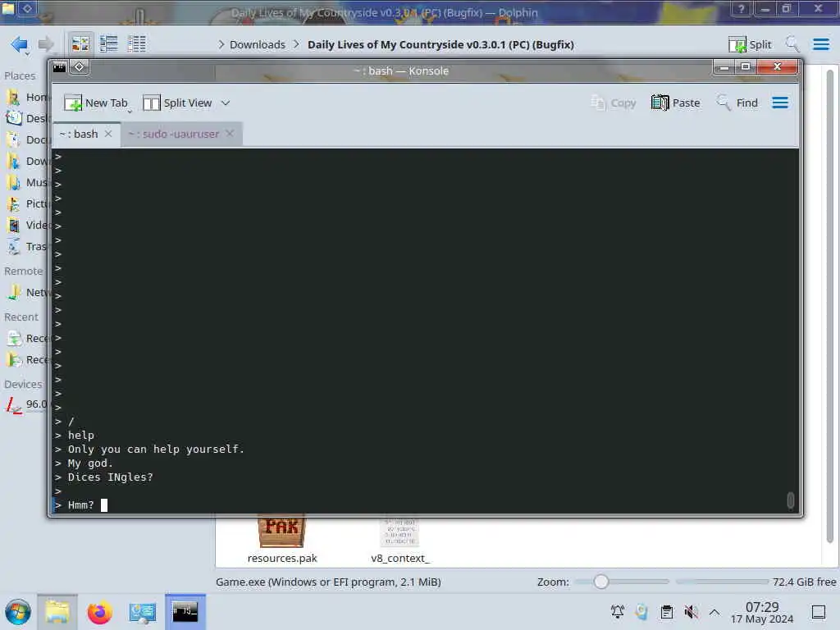Close the sudo -uauruser tab

[x=230, y=134]
